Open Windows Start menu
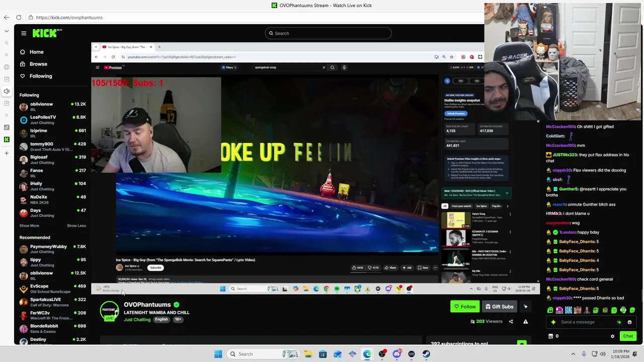The image size is (644, 362). click(x=218, y=354)
